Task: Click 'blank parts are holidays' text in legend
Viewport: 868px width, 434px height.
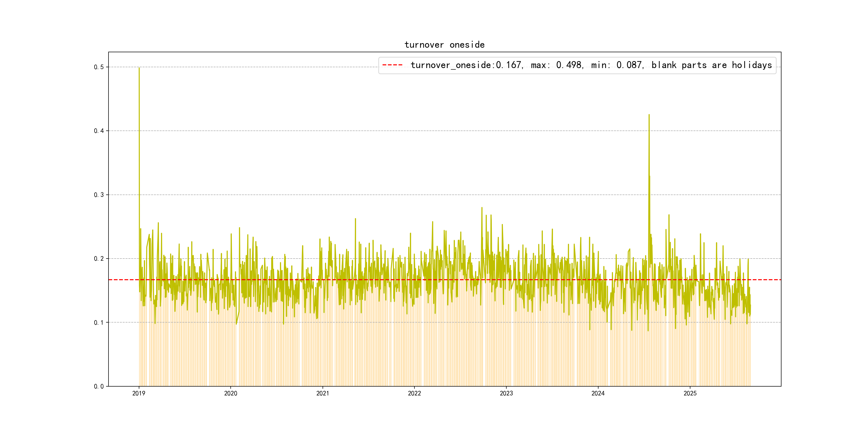Action: (711, 65)
